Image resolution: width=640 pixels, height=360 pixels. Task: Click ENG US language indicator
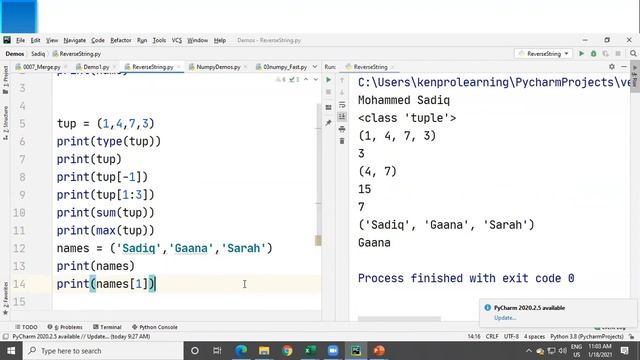[x=576, y=351]
